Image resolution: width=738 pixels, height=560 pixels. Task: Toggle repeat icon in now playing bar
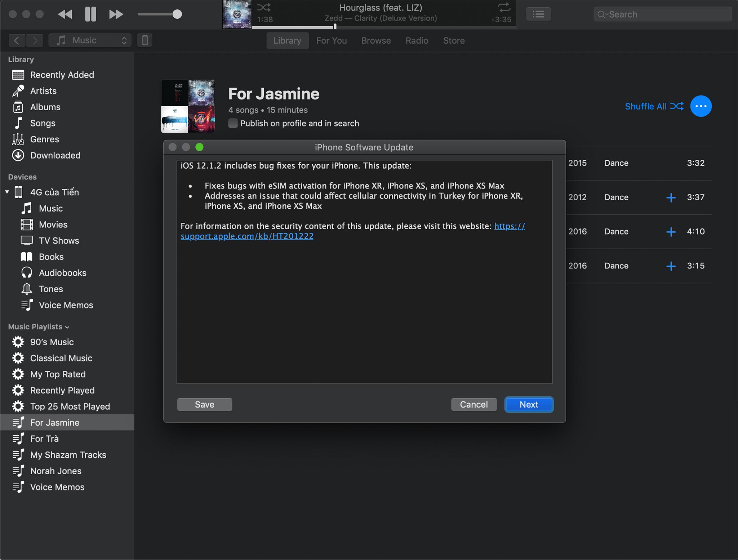click(504, 7)
